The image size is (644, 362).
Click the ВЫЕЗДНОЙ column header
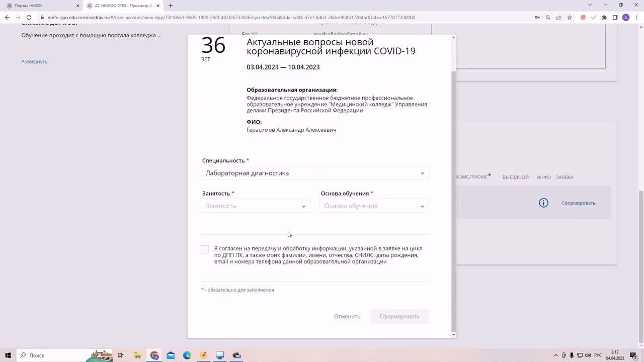[516, 177]
